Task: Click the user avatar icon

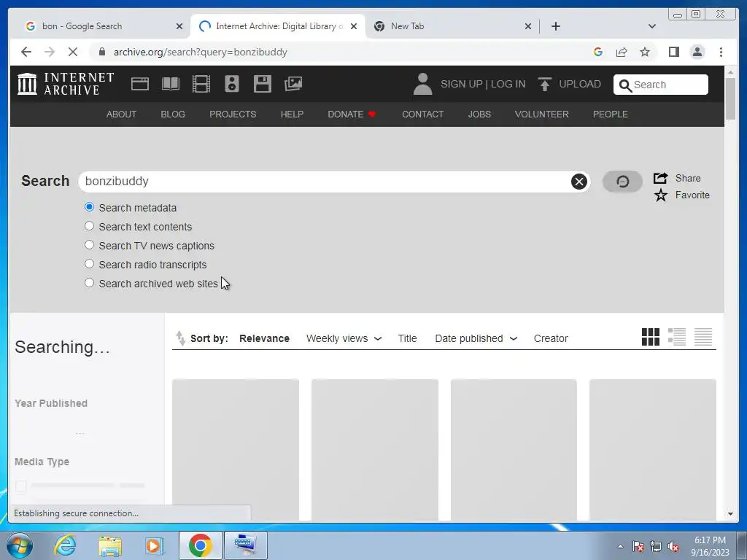Action: click(x=422, y=84)
